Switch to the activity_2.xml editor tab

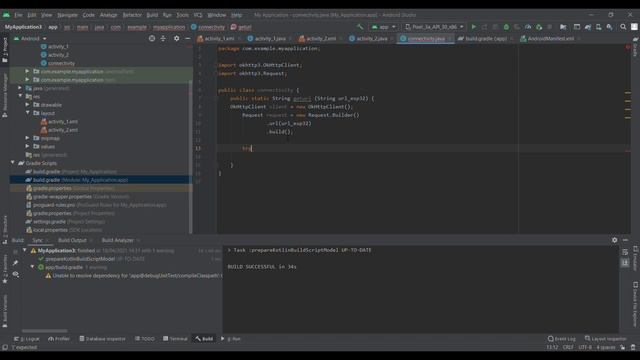[321, 39]
